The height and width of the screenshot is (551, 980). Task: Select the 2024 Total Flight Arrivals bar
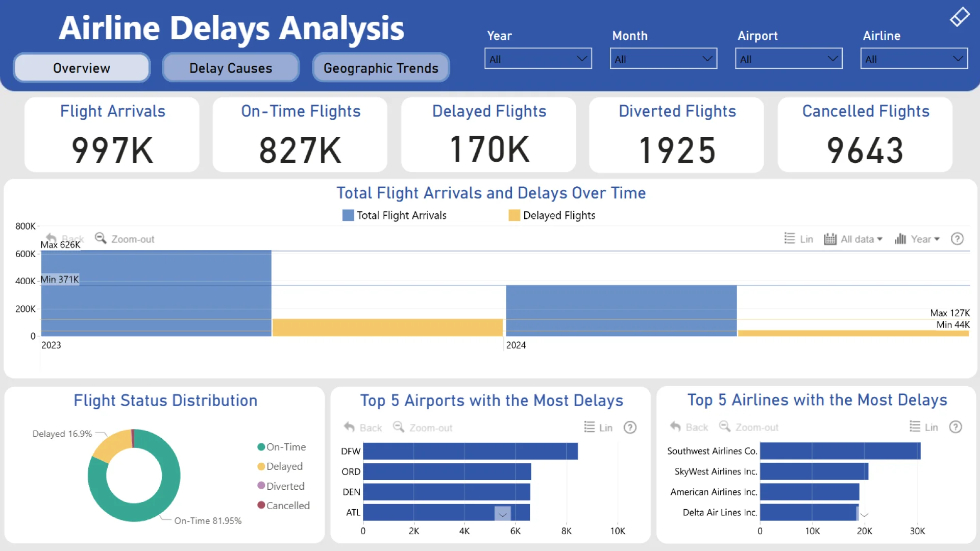621,311
